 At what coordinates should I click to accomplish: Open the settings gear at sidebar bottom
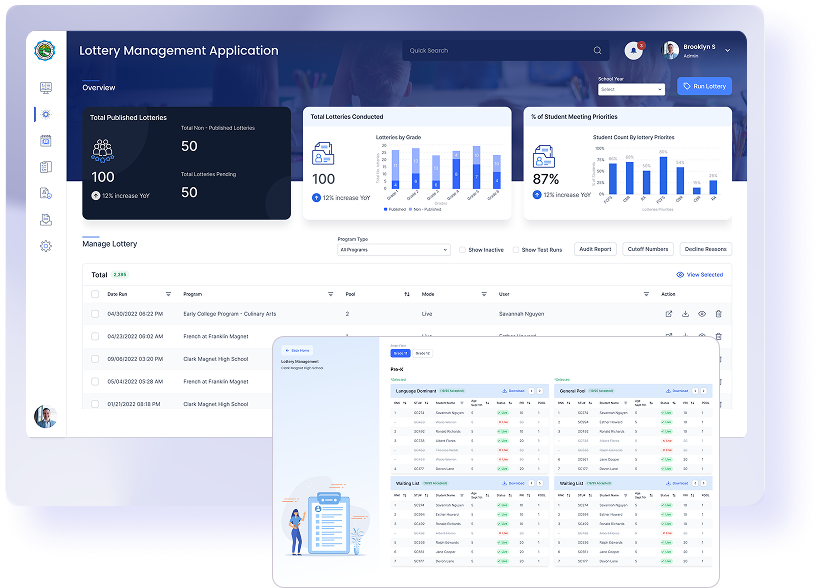tap(45, 246)
